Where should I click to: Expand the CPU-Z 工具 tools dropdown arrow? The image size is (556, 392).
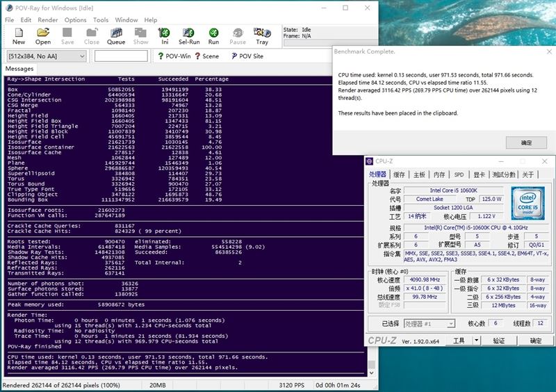(476, 341)
